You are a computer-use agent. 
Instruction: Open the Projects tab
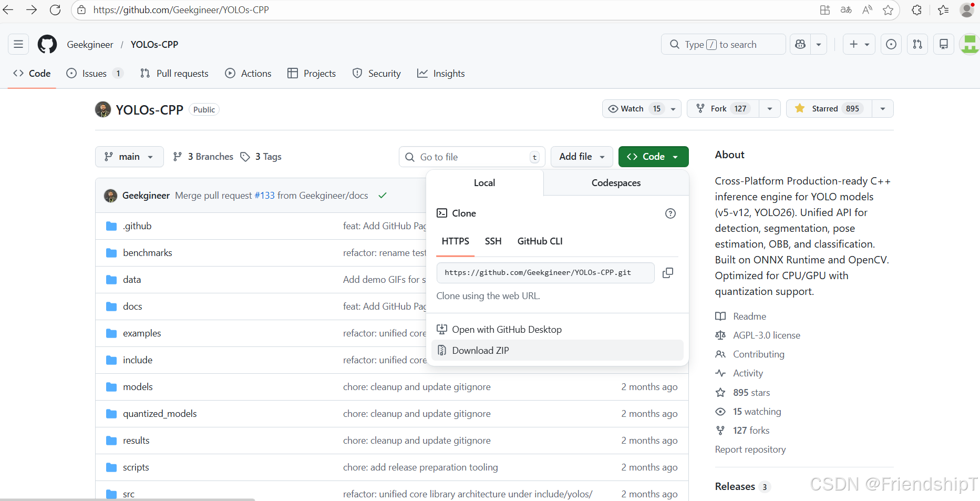coord(312,74)
